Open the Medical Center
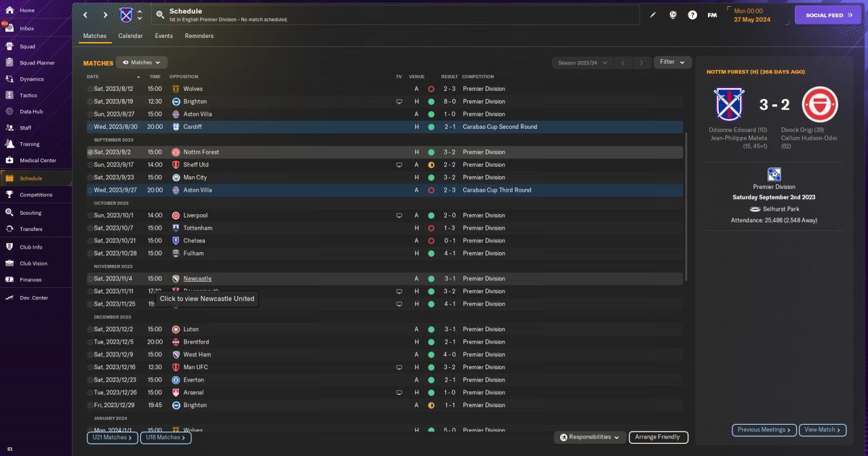This screenshot has width=868, height=456. click(x=38, y=161)
